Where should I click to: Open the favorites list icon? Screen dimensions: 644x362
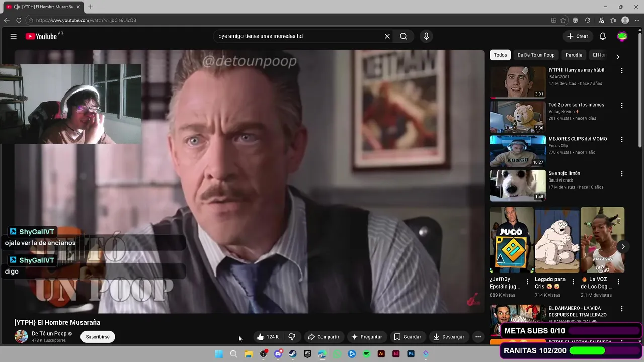pos(613,20)
